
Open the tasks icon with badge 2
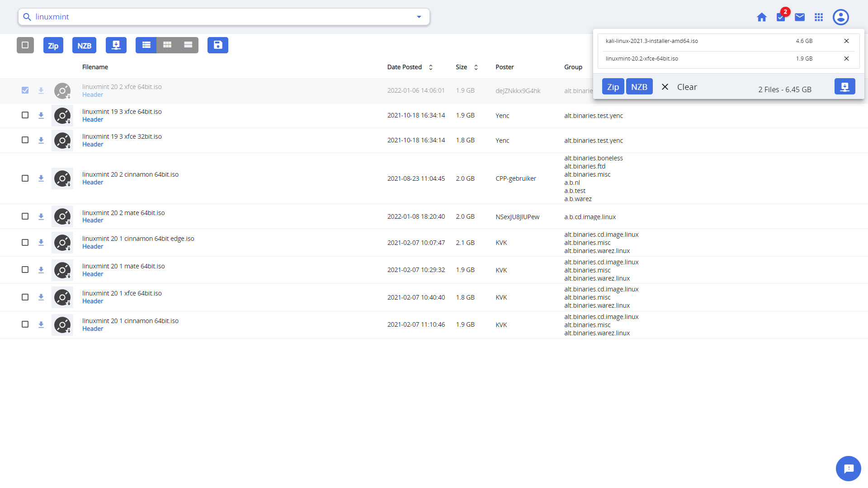coord(782,16)
